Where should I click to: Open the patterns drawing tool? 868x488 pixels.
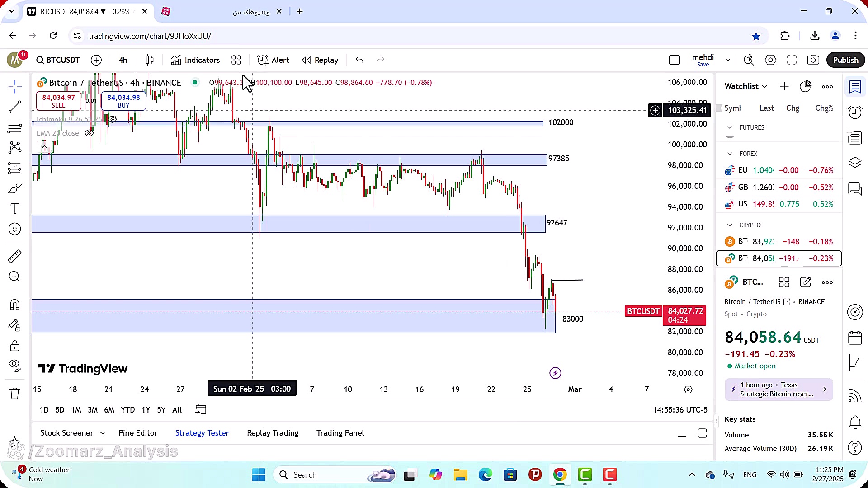tap(14, 147)
